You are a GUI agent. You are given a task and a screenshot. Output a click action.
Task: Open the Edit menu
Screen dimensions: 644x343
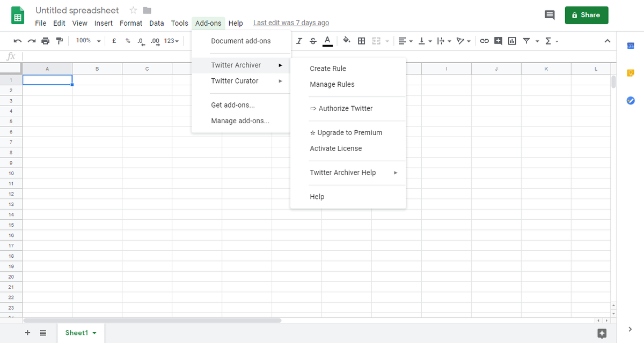(x=59, y=23)
